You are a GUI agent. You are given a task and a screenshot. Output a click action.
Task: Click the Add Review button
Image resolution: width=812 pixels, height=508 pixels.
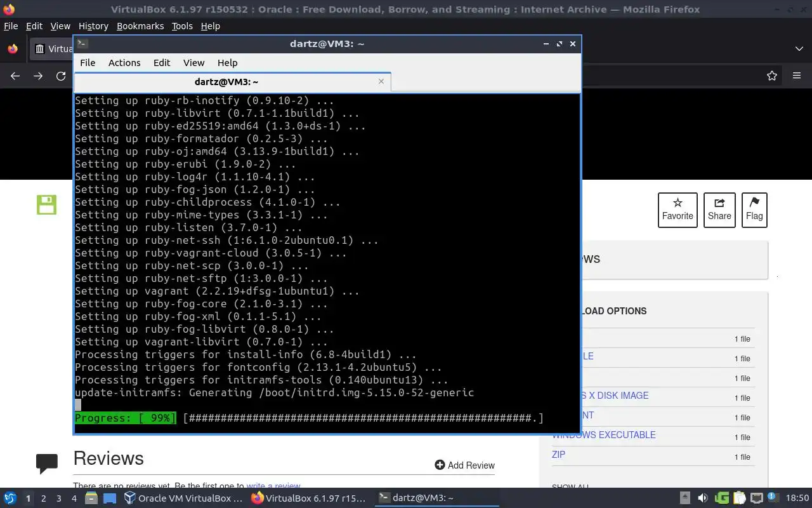464,465
